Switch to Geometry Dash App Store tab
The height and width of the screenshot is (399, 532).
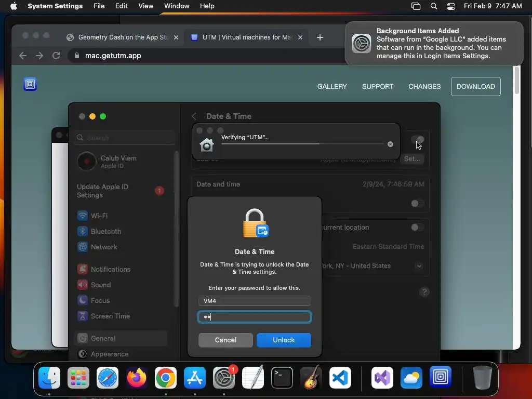pyautogui.click(x=123, y=37)
